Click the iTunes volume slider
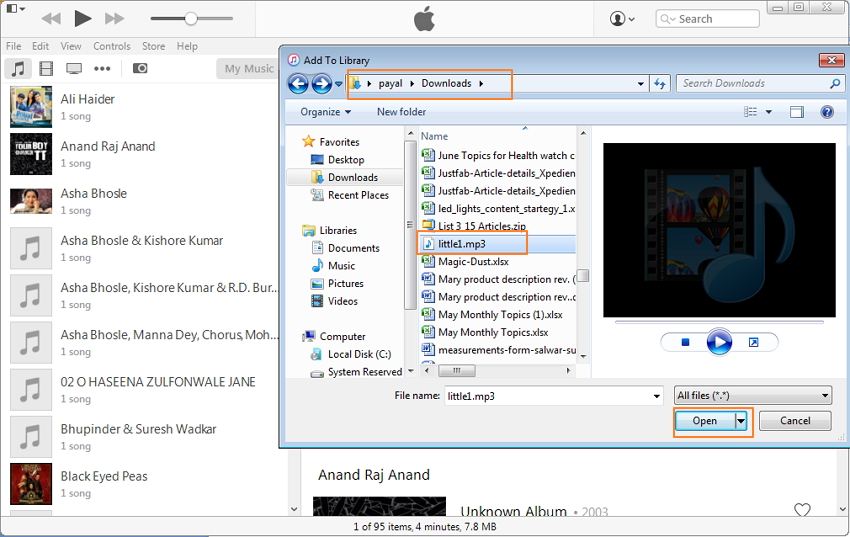Viewport: 850px width, 537px height. [x=188, y=18]
